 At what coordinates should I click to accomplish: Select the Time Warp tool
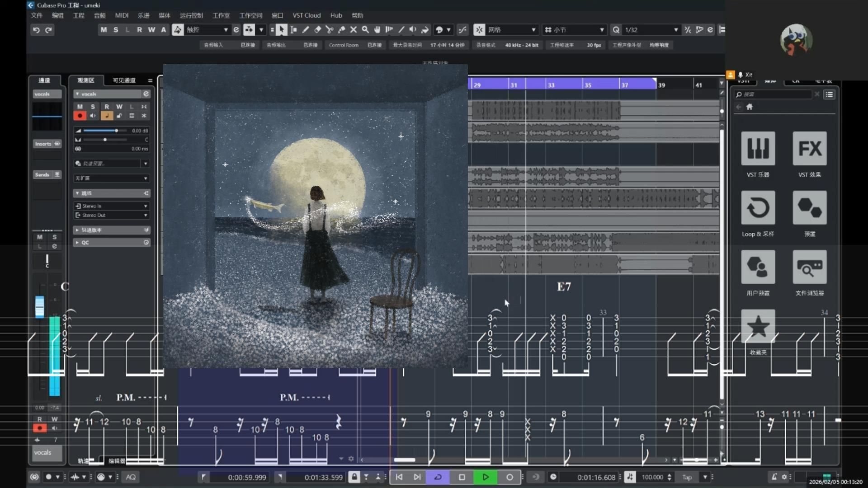[389, 30]
